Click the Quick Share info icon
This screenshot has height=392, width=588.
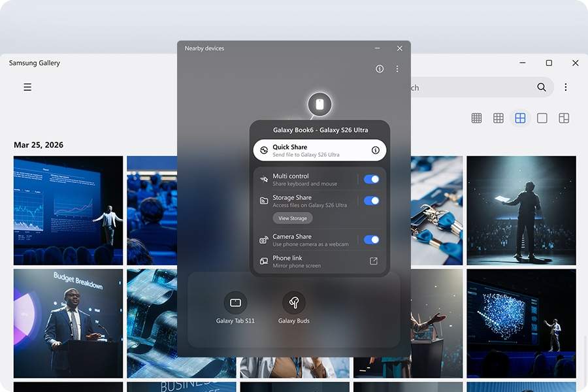pyautogui.click(x=376, y=150)
